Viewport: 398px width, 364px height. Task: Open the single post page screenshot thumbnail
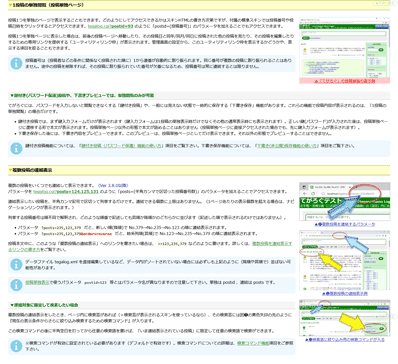pos(345,48)
